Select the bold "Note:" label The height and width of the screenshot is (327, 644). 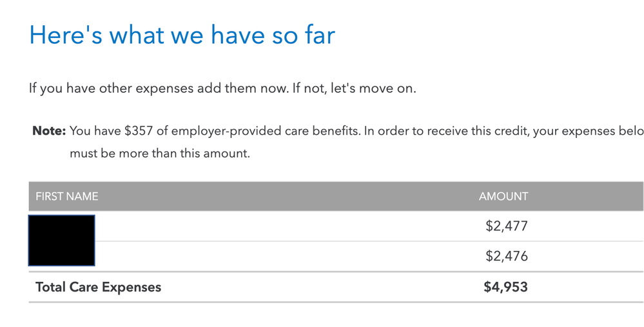coord(49,131)
